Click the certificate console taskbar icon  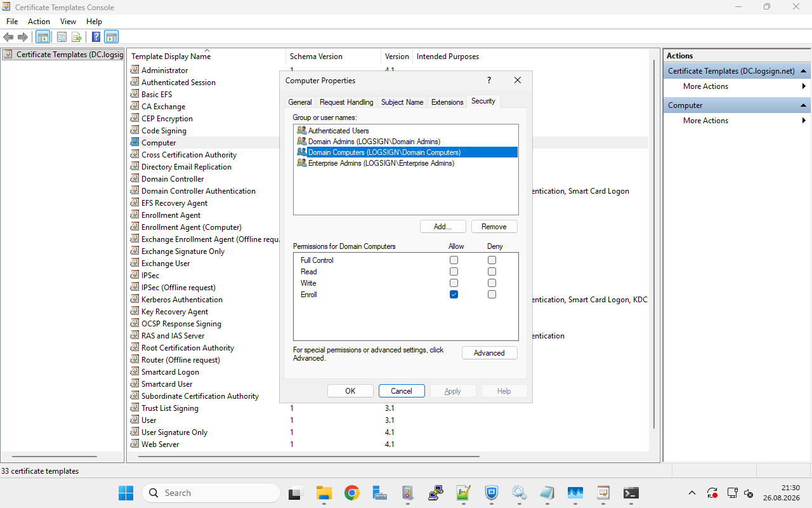[x=603, y=493]
